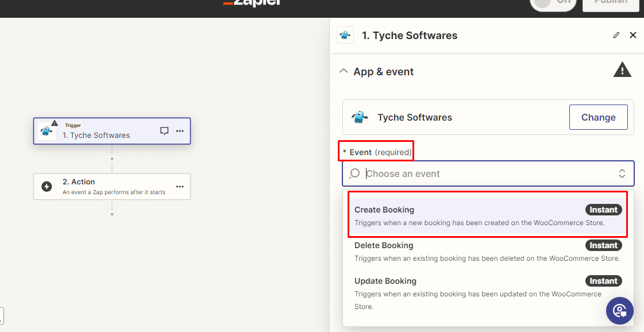The height and width of the screenshot is (332, 644).
Task: Click the '1. Tyche Softwares' panel title
Action: click(410, 36)
